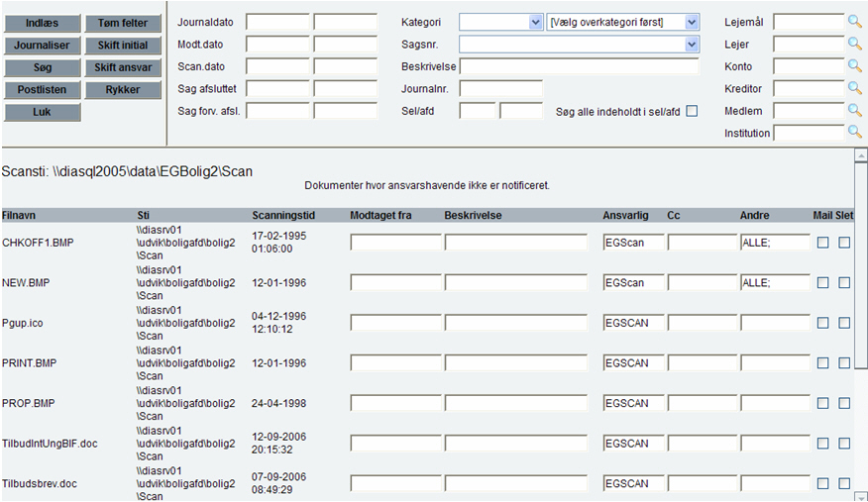
Task: Tick the Slet checkbox for NEW.BMP
Action: (x=844, y=283)
